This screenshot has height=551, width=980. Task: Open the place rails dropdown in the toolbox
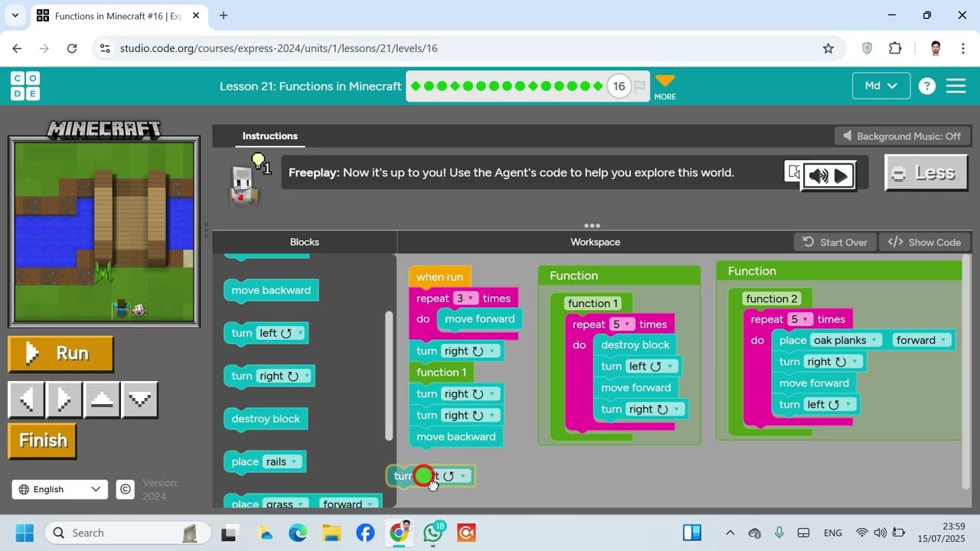pos(281,461)
